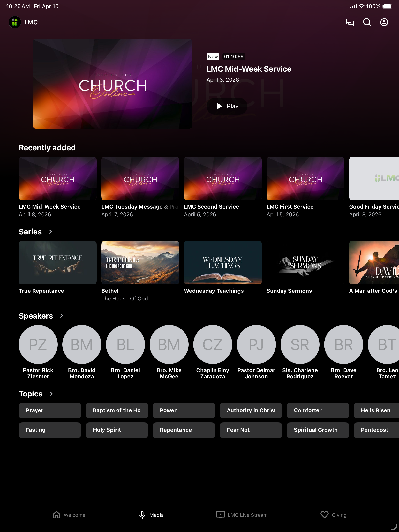Choose the Power topic
399x532 pixels.
[x=184, y=410]
